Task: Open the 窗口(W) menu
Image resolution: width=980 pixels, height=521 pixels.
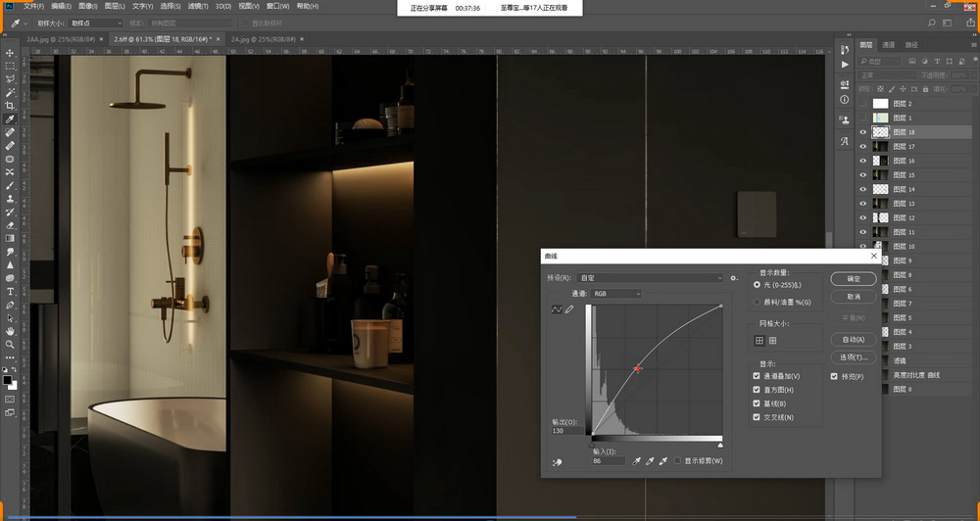Action: point(277,6)
